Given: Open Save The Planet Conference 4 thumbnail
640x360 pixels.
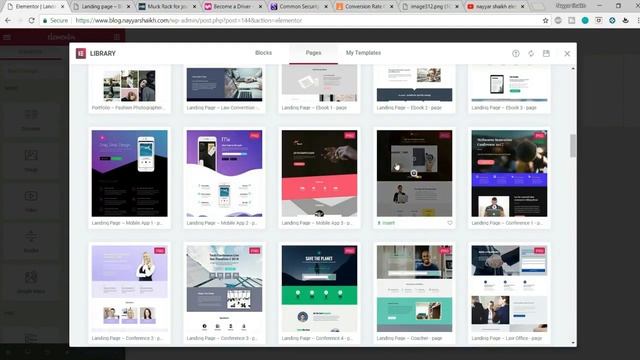Looking at the screenshot, I should [x=319, y=289].
